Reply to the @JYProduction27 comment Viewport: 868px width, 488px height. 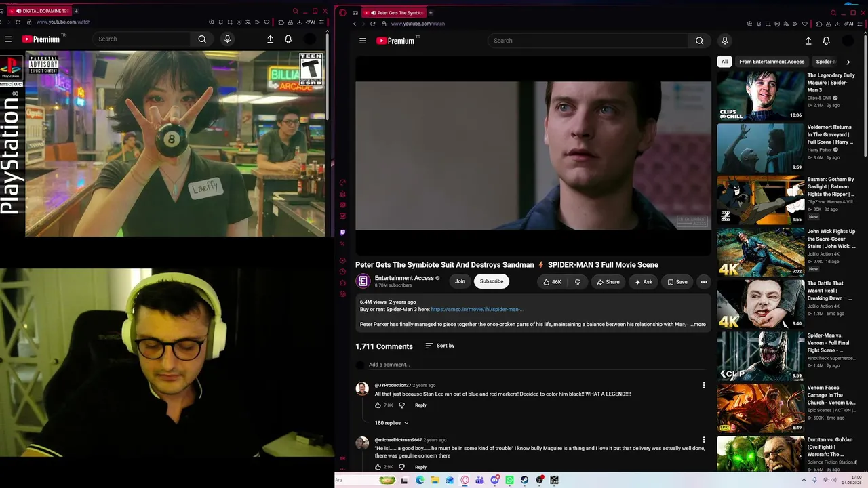click(x=420, y=405)
